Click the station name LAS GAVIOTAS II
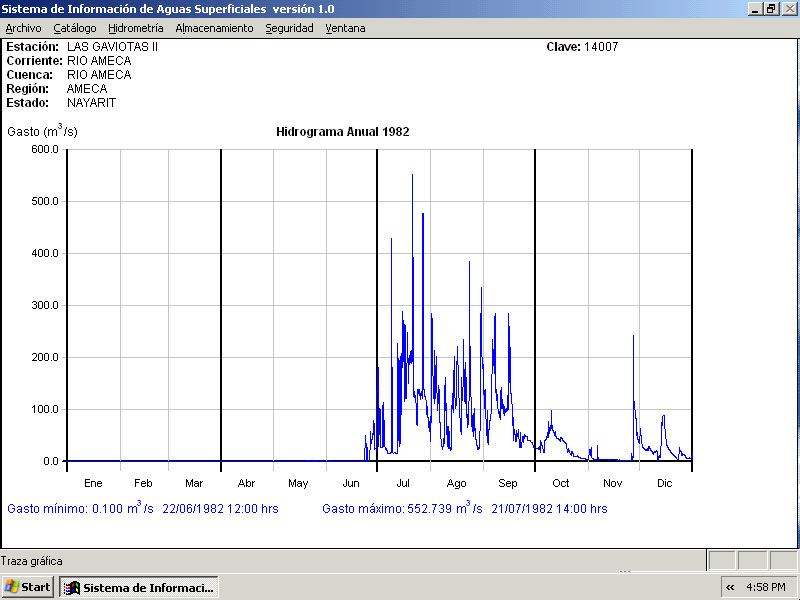Viewport: 800px width, 600px height. 112,47
